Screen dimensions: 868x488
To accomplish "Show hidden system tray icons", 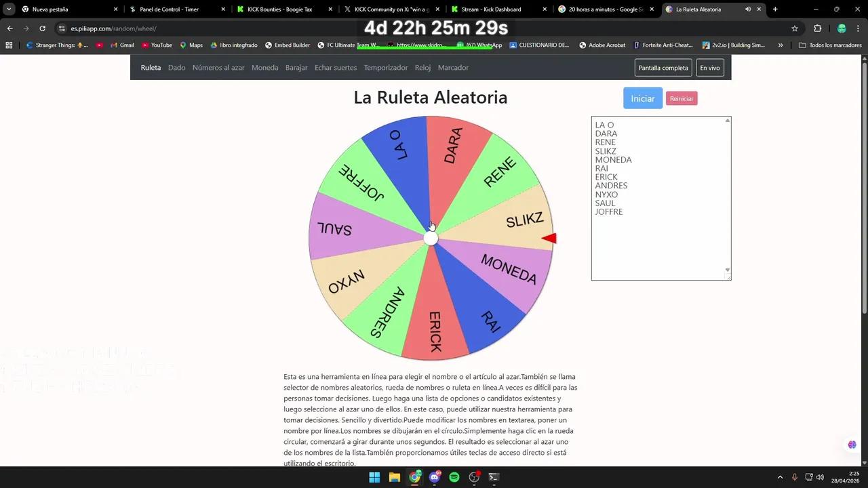I will point(780,477).
